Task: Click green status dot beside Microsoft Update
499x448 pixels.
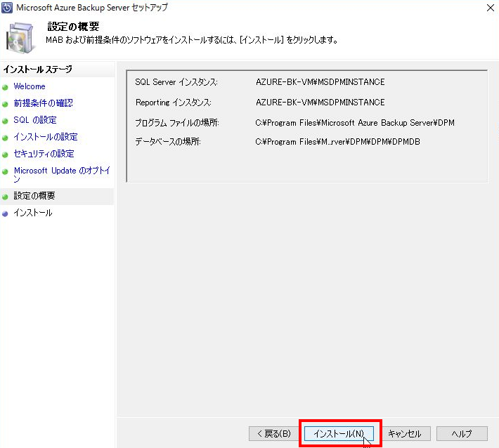Action: click(x=5, y=171)
